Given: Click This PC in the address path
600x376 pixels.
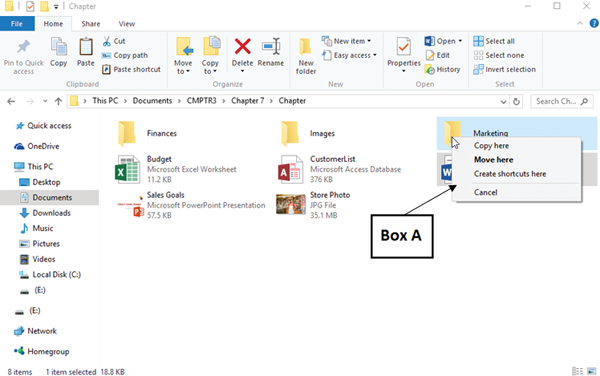Looking at the screenshot, I should coord(105,101).
